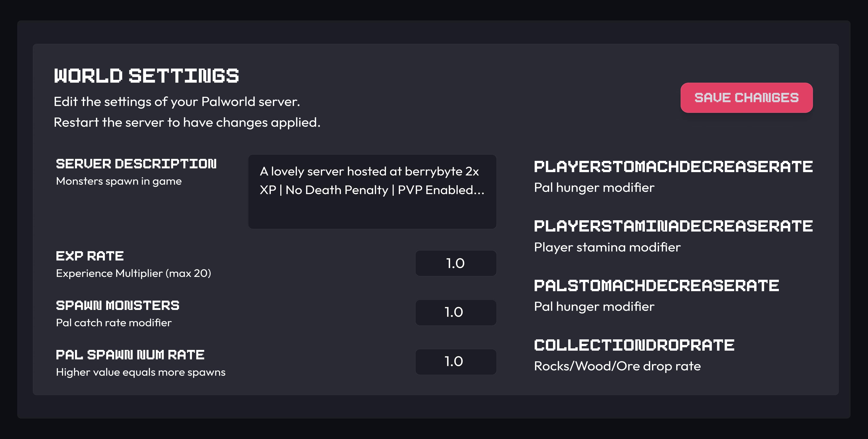This screenshot has width=868, height=439.
Task: Select the PlayerStomachDecreaseRate setting title
Action: click(x=673, y=167)
